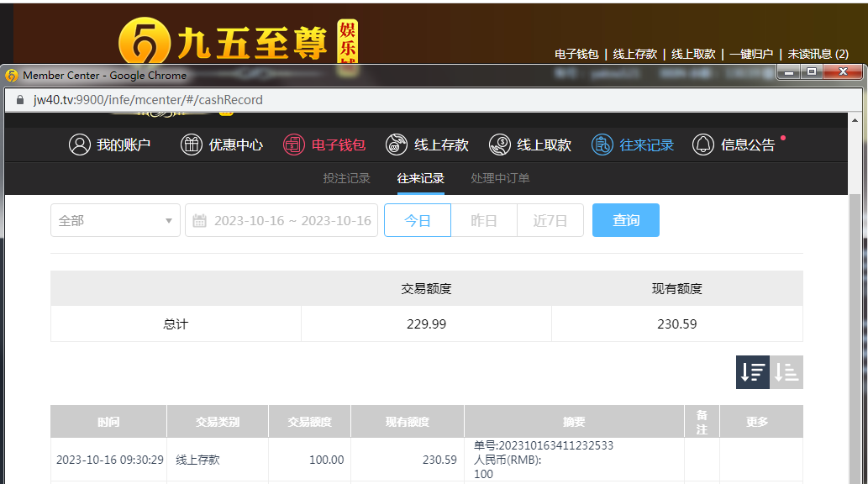
Task: Click 线上取款 link in background window
Action: point(693,55)
